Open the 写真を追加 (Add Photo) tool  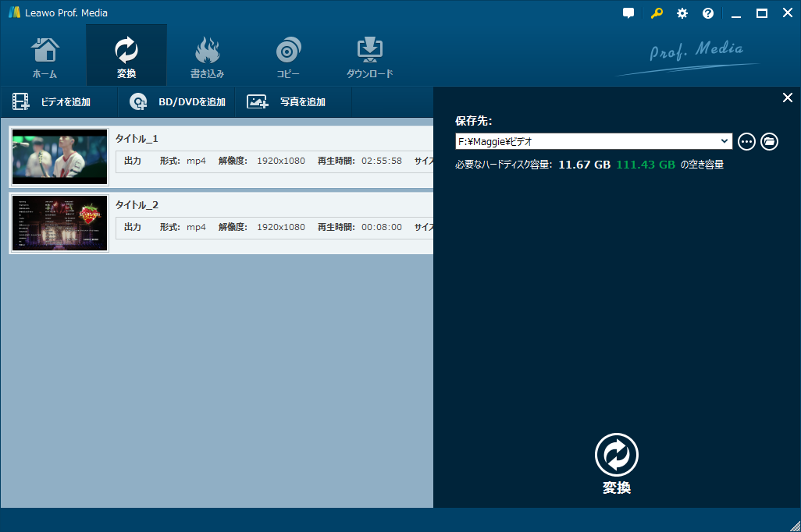256,101
